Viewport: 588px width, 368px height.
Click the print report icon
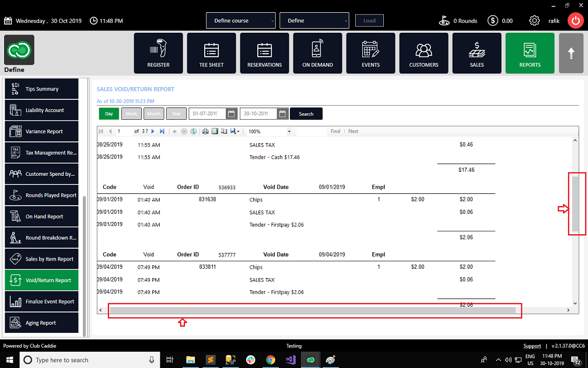point(205,131)
